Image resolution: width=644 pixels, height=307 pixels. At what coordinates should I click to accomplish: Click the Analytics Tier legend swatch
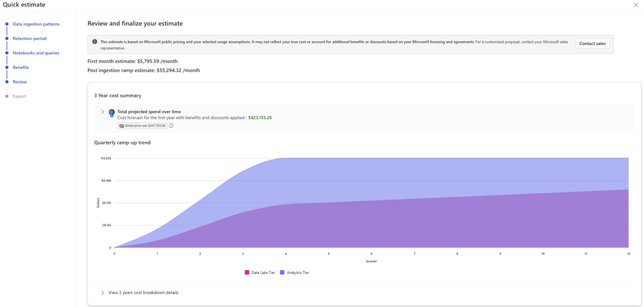[280, 273]
